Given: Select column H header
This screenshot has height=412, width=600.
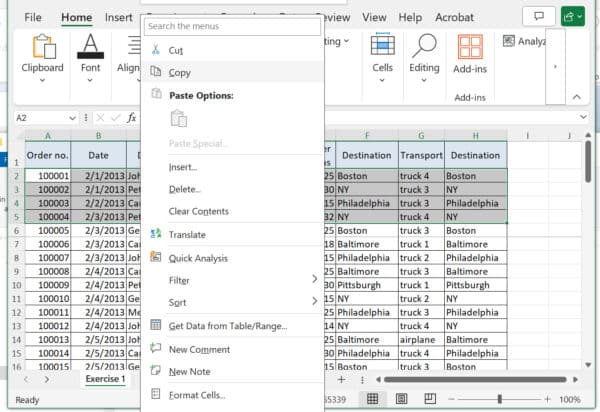Looking at the screenshot, I should 476,135.
